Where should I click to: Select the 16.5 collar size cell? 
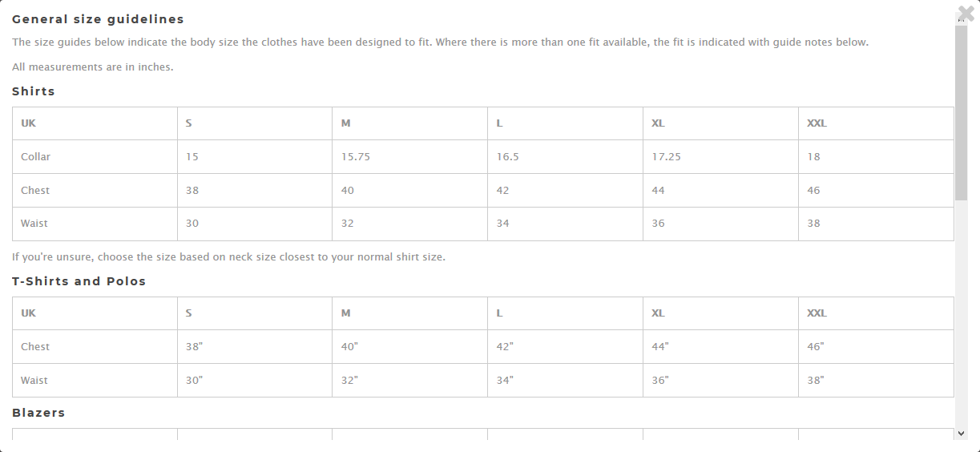click(x=565, y=157)
